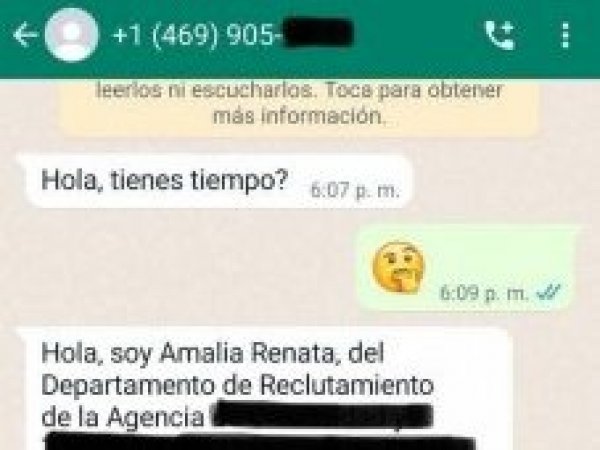Open the contact's profile picture avatar

[x=71, y=35]
